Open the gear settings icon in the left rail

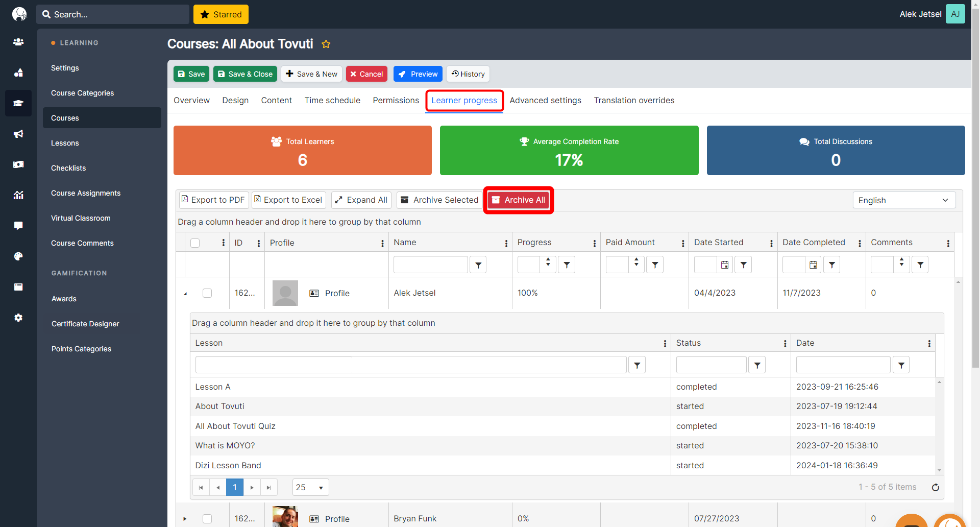[x=18, y=318]
